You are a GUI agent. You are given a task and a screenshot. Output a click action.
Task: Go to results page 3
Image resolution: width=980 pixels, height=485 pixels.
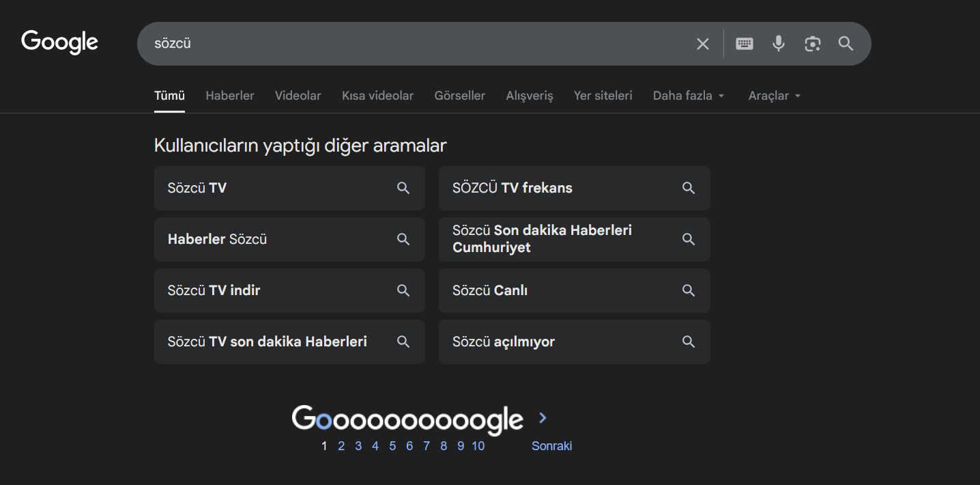click(358, 446)
